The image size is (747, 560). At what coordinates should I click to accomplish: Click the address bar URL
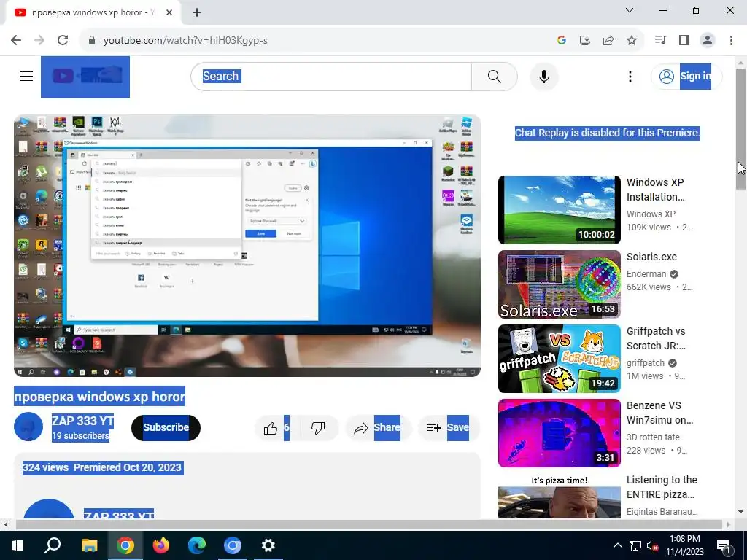185,41
